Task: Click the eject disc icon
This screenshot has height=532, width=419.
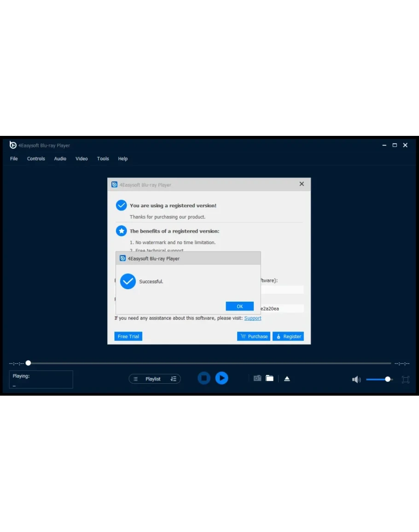Action: click(287, 379)
